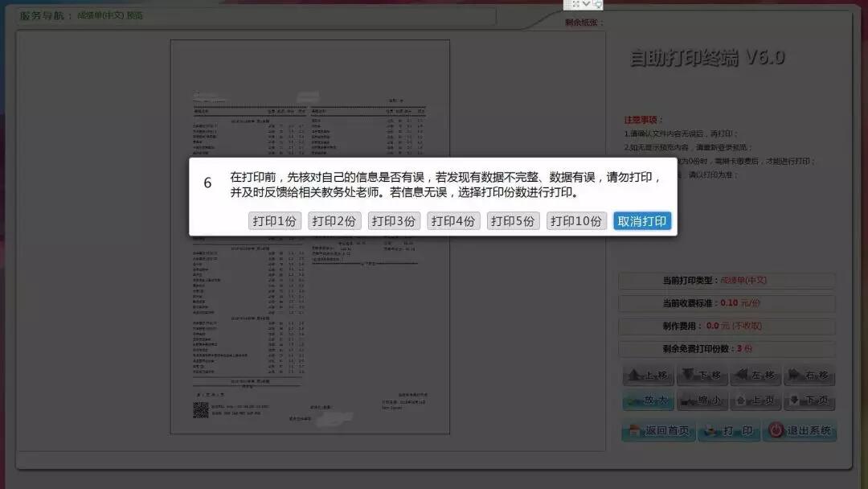Exit via the 退出系统 power button
The image size is (868, 489).
tap(800, 431)
